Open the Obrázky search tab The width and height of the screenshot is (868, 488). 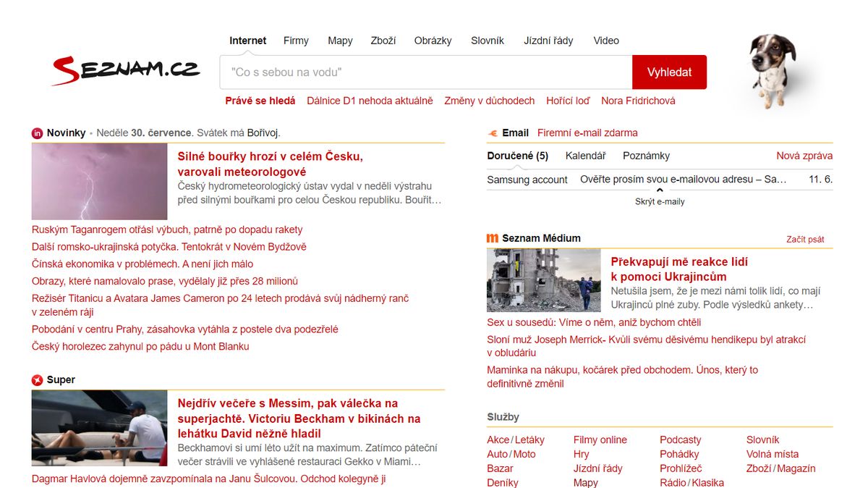433,41
